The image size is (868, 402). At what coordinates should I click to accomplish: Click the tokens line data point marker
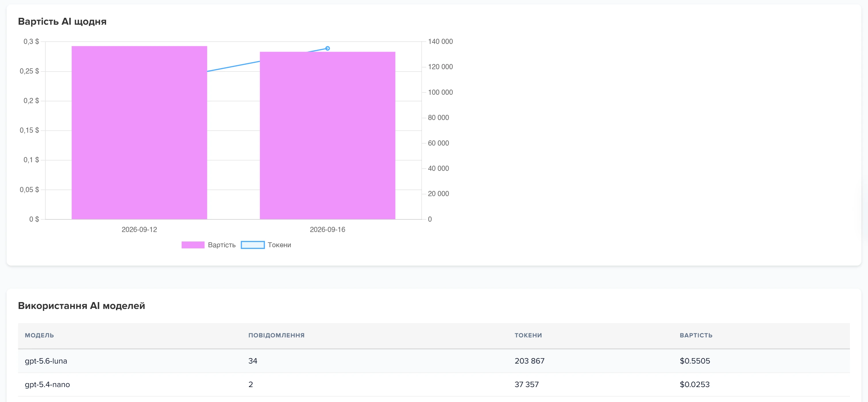327,49
